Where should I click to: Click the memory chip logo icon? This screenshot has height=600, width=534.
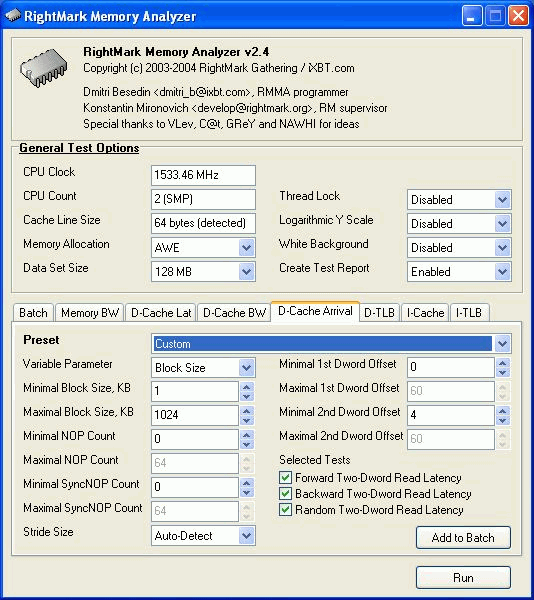click(x=44, y=68)
